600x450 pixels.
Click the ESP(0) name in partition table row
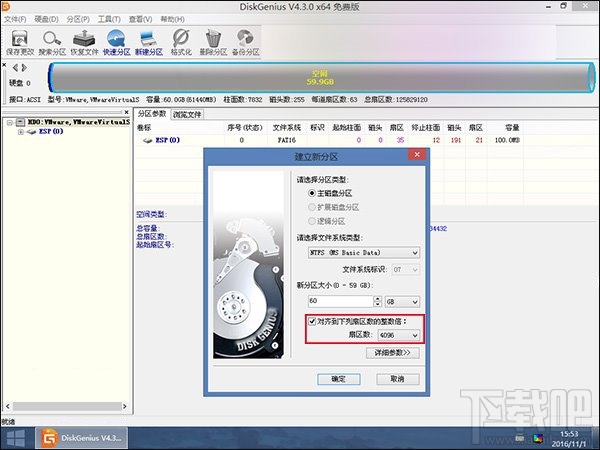pos(168,140)
